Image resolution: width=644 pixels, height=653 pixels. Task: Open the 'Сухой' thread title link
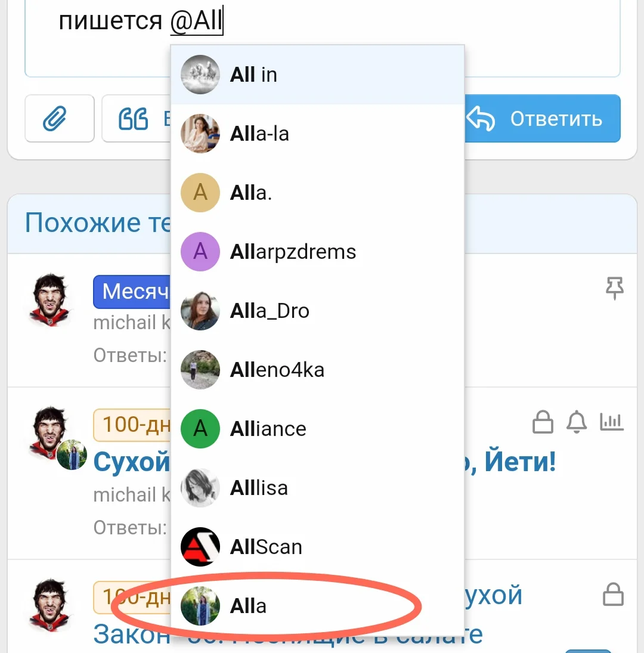tap(132, 462)
